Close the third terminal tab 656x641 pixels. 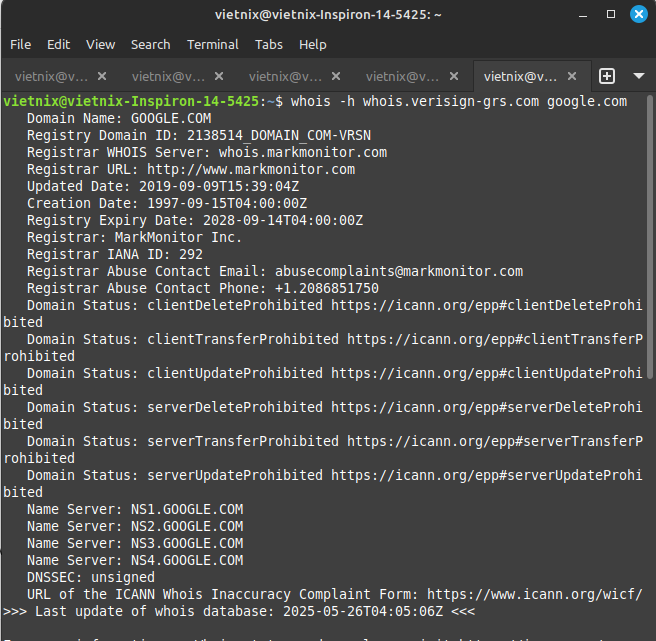tap(336, 76)
